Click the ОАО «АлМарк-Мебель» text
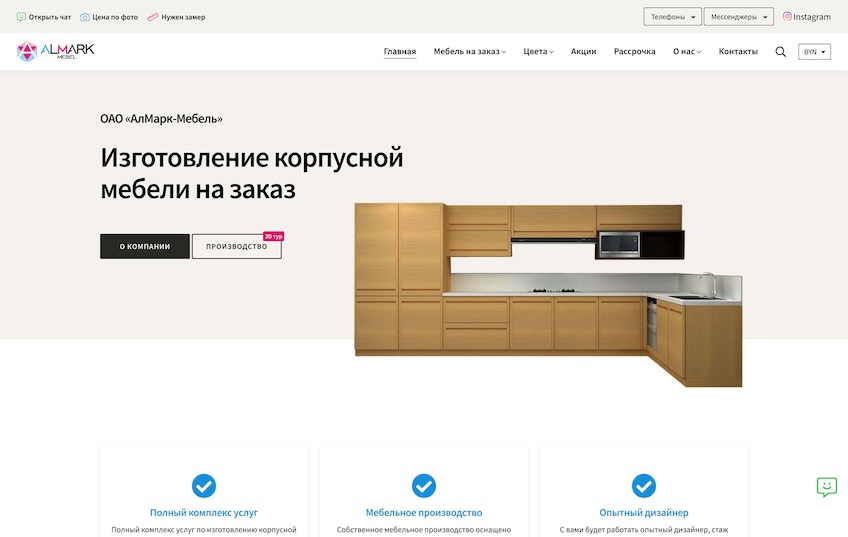 coord(161,118)
